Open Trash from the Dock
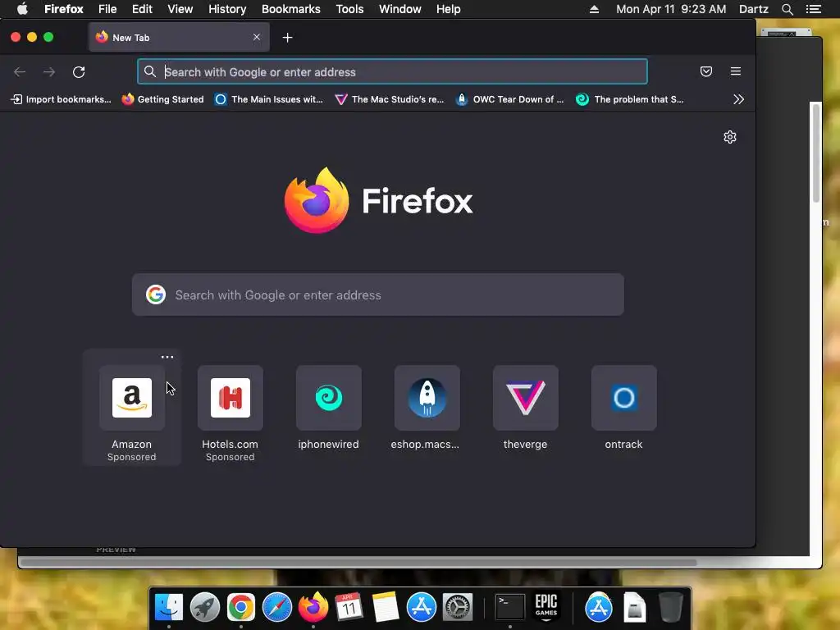 tap(670, 607)
